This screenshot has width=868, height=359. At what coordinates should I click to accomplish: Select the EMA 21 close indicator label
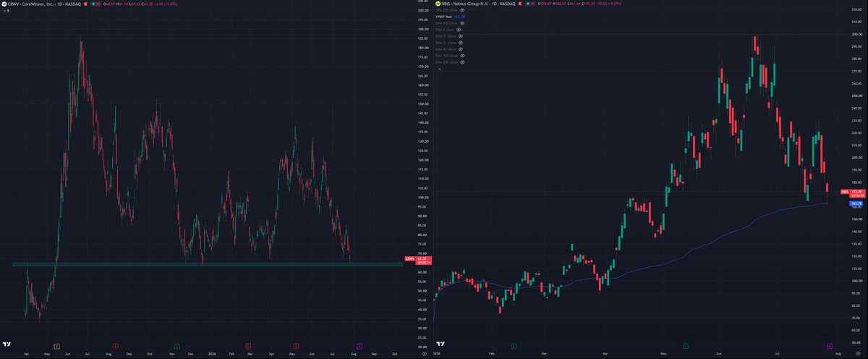[x=446, y=43]
